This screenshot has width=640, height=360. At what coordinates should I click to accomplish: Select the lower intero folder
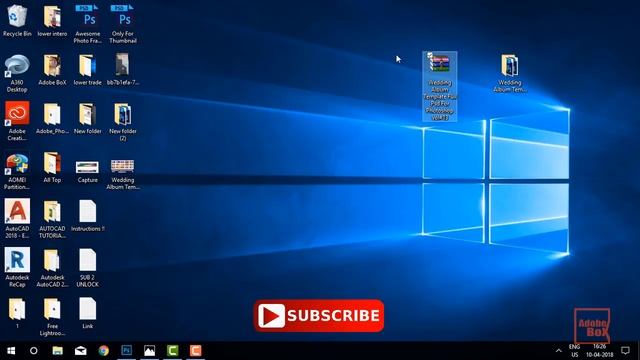coord(52,21)
